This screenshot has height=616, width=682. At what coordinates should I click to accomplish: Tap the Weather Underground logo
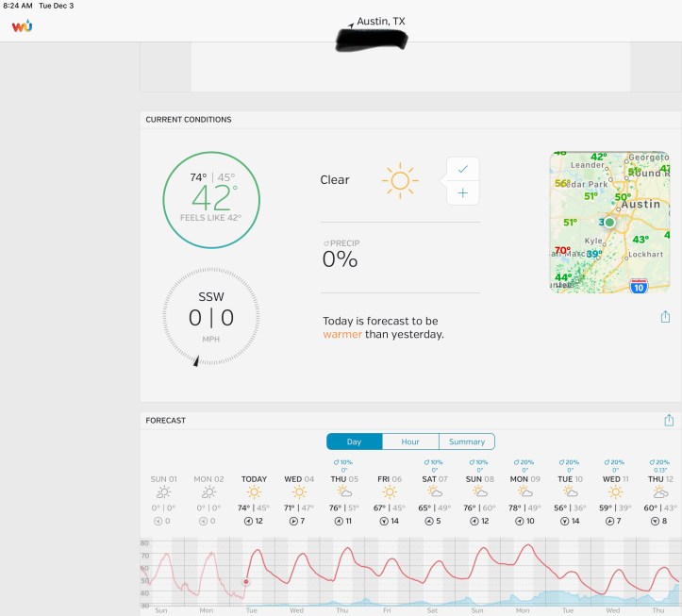tap(22, 25)
